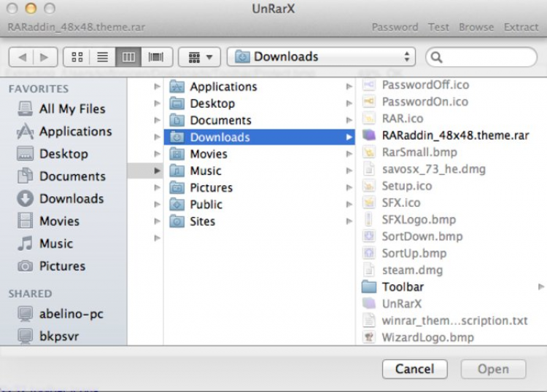Expand arrow right of Movies folder
This screenshot has width=547, height=392.
point(349,154)
